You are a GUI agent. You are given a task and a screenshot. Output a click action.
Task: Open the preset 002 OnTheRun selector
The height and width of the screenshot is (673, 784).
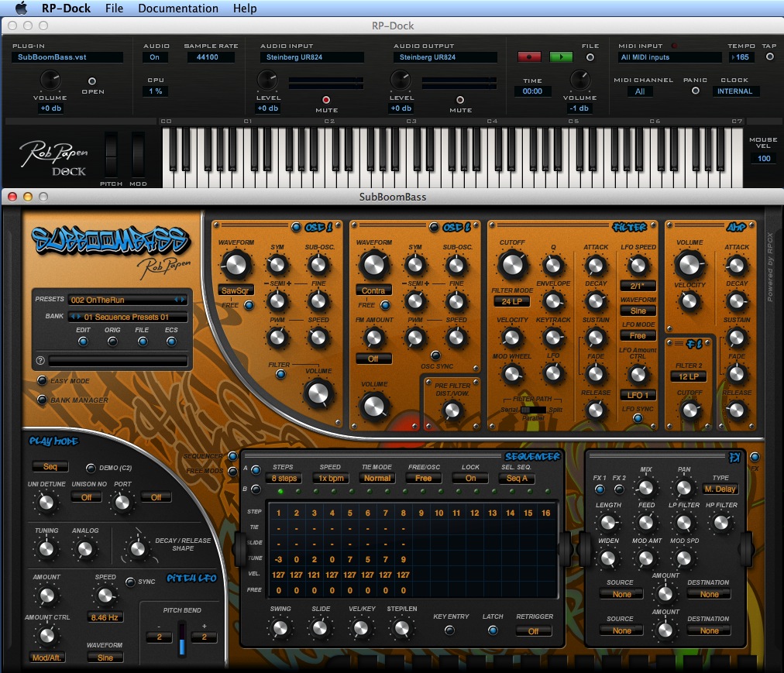click(128, 300)
